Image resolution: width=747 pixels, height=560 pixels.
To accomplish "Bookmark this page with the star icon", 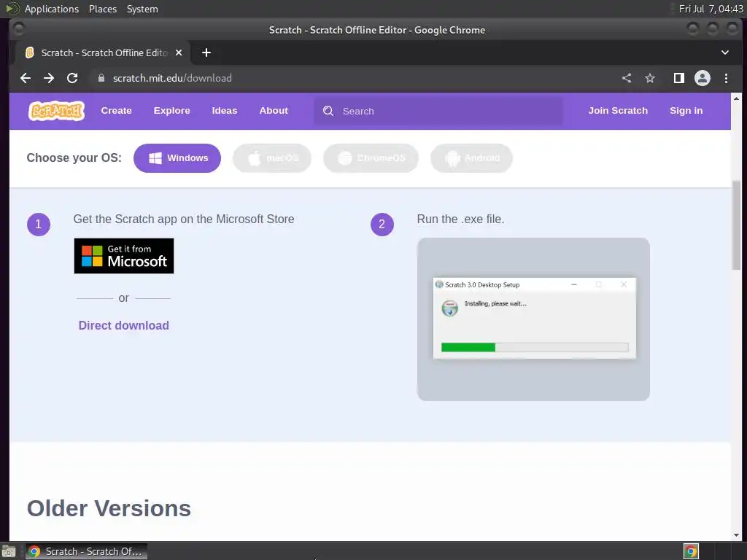I will [x=650, y=78].
